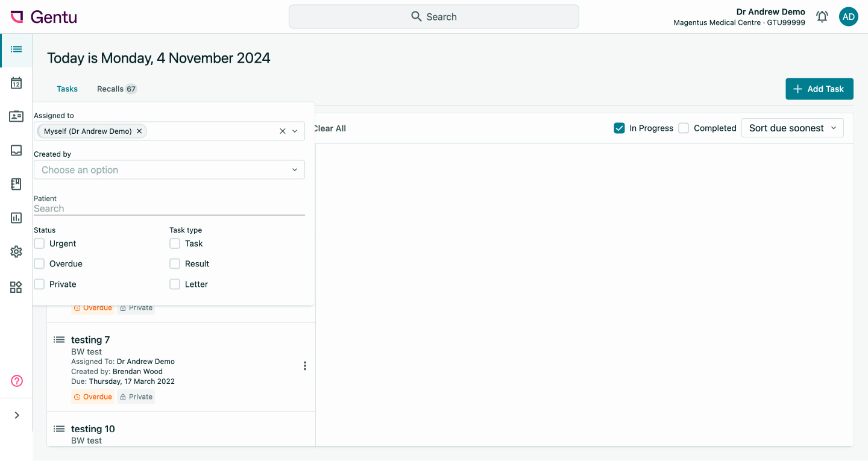Open the help question mark icon
Viewport: 868px width, 461px height.
click(17, 381)
